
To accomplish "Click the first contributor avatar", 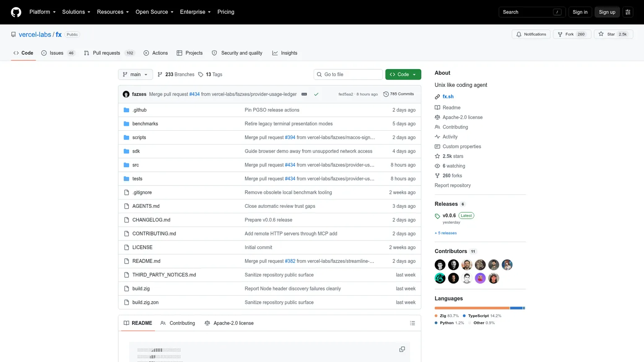I will point(440,265).
